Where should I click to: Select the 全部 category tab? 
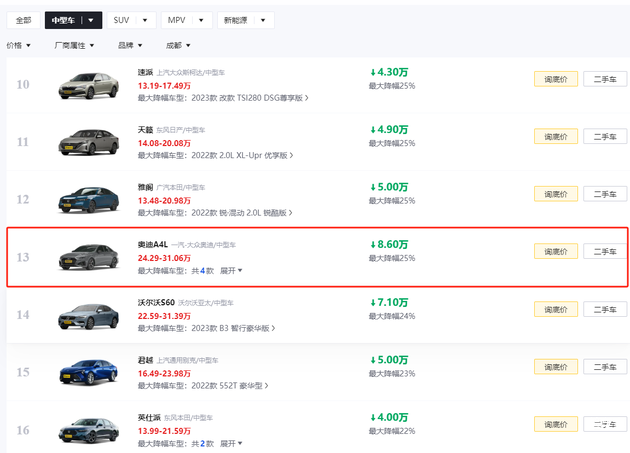24,20
